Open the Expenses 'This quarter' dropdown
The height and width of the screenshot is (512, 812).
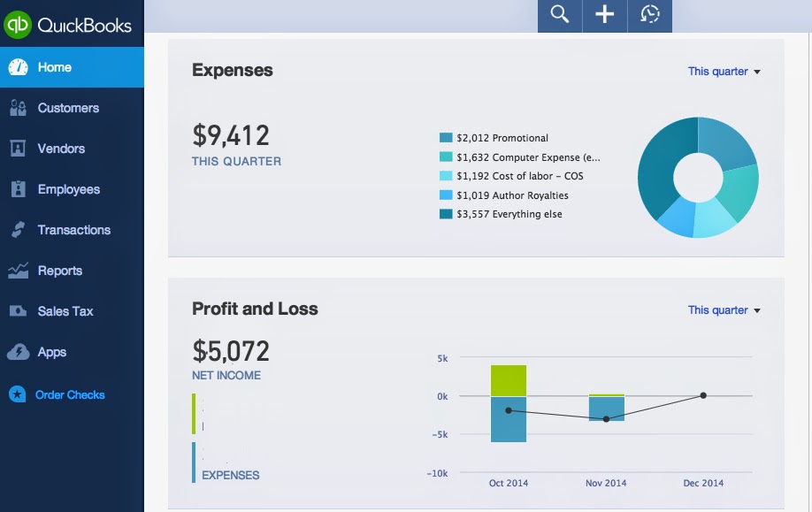[724, 71]
